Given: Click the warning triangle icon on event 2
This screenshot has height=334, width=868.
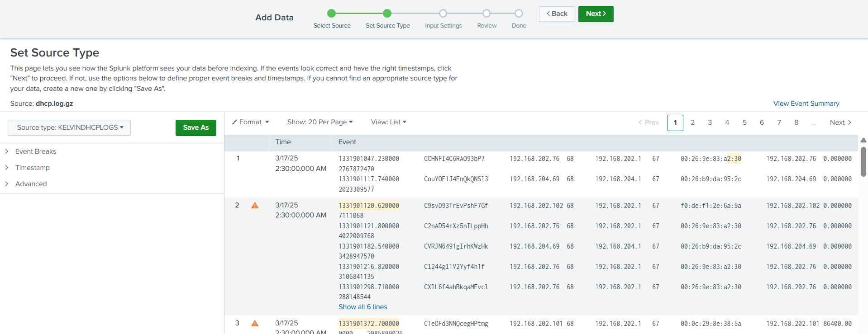Looking at the screenshot, I should (255, 206).
